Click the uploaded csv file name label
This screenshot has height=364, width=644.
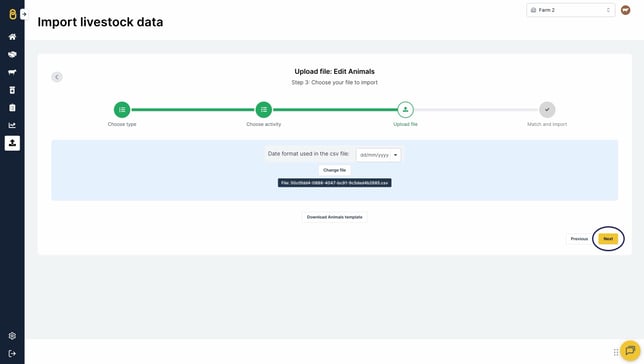tap(334, 183)
